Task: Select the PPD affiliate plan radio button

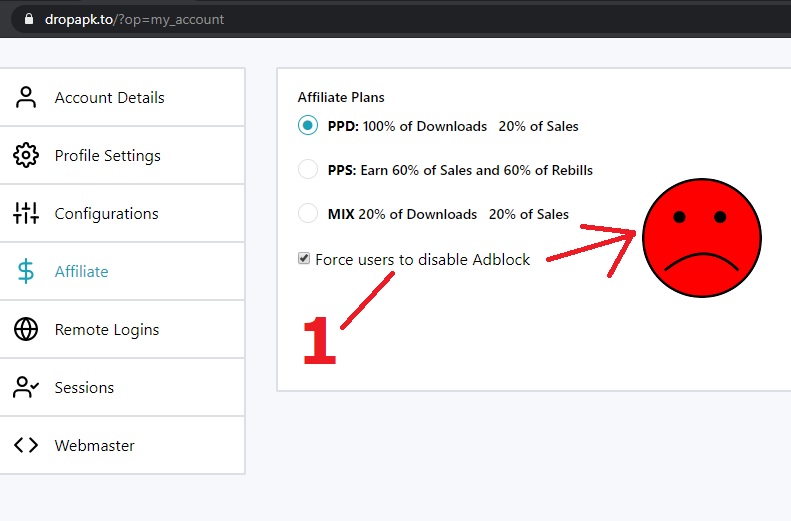Action: 308,126
